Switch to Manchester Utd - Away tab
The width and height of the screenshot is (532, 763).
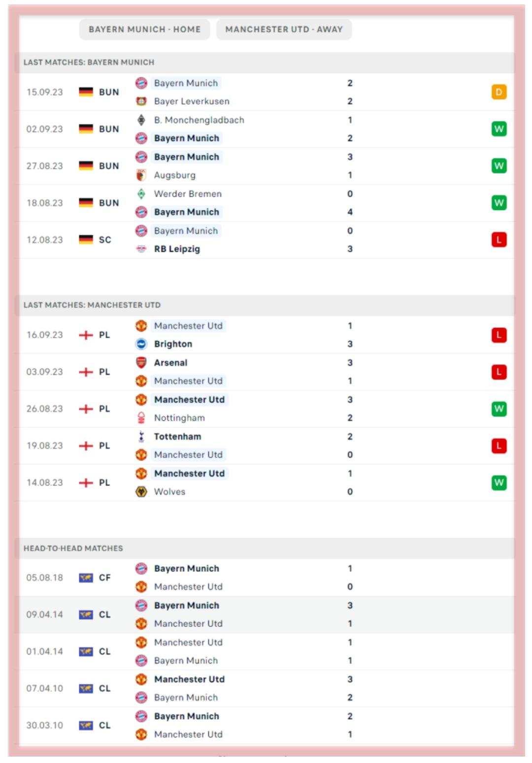coord(284,30)
